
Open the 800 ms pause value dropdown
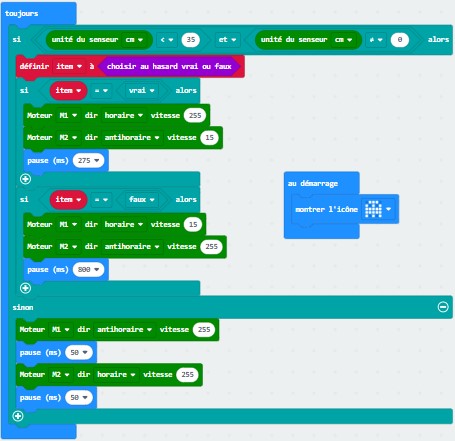[88, 269]
